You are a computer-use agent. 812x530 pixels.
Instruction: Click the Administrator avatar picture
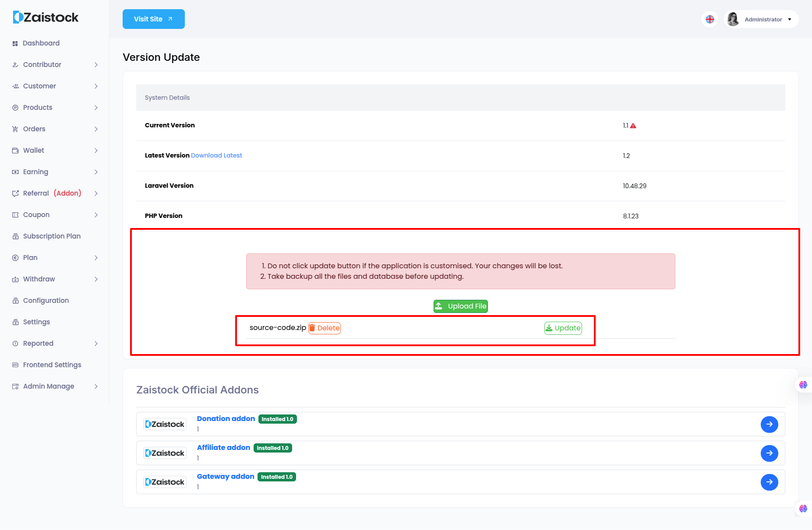tap(733, 19)
